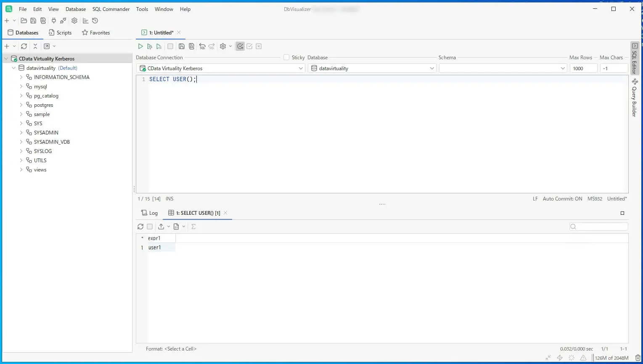The image size is (643, 364).
Task: Click the warning triangle icon in the status bar
Action: (583, 358)
